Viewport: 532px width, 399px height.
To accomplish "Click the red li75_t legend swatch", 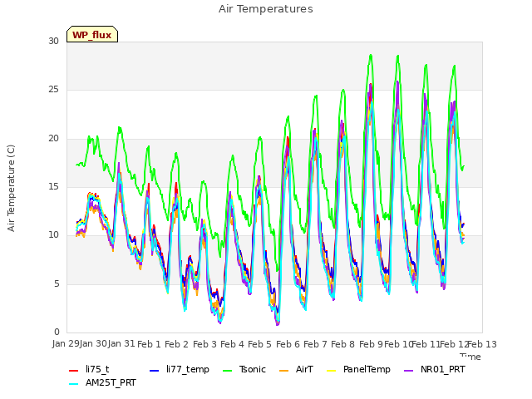I will (x=74, y=370).
